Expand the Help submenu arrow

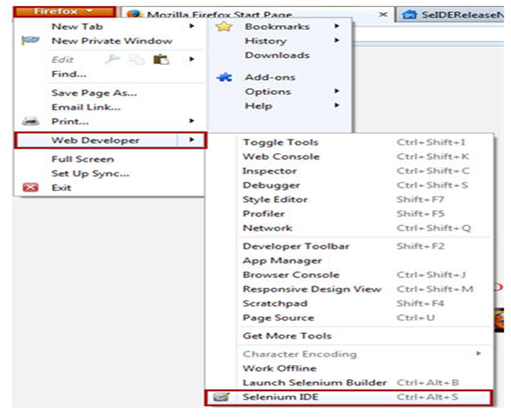(337, 105)
